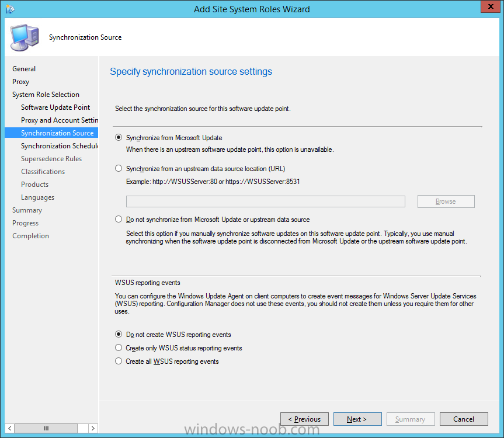This screenshot has width=504, height=438.
Task: Click the WSUSServer example URL text
Action: [213, 182]
